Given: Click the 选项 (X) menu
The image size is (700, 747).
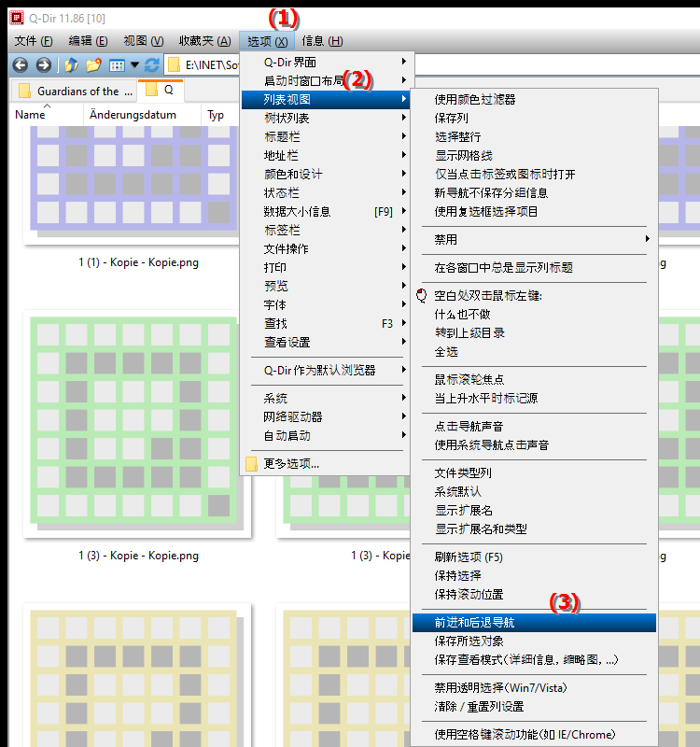Looking at the screenshot, I should click(267, 41).
